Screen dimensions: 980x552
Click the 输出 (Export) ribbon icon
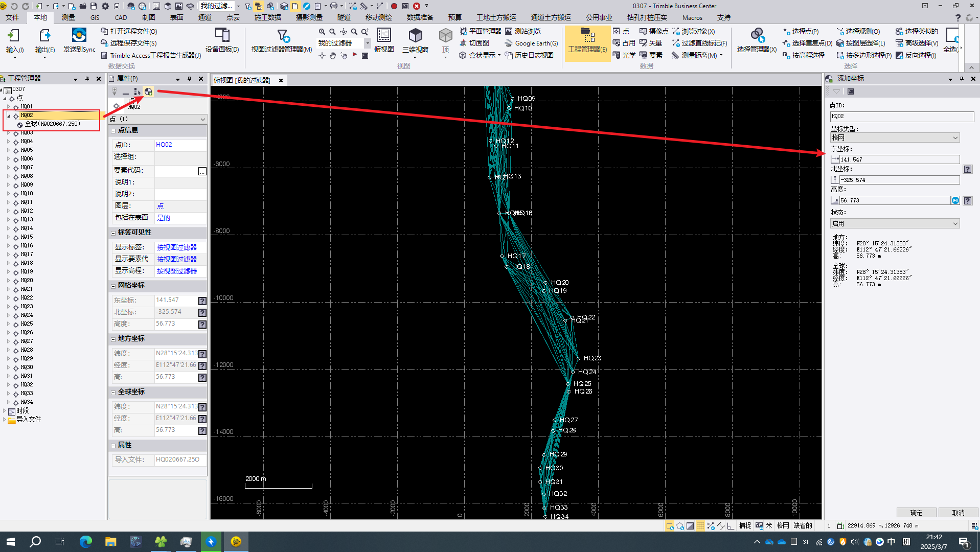pos(44,41)
